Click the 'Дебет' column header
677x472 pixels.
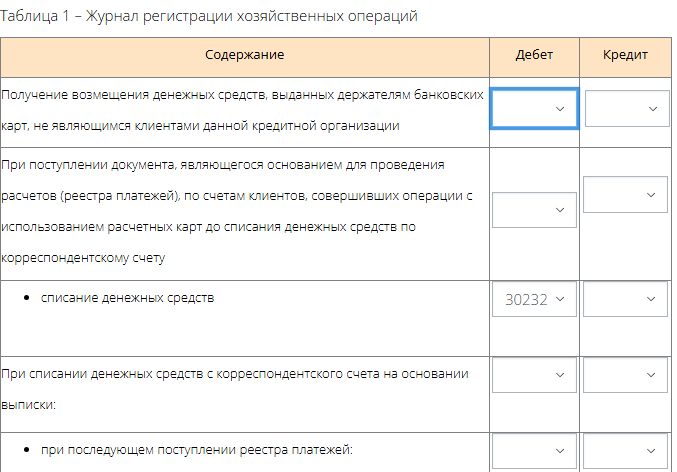[x=534, y=55]
